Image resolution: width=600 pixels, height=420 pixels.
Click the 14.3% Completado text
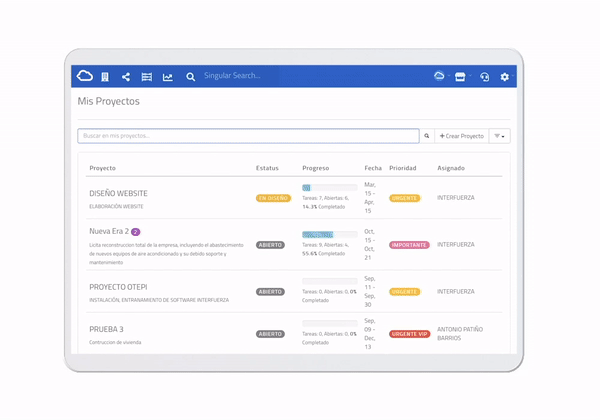coord(323,207)
